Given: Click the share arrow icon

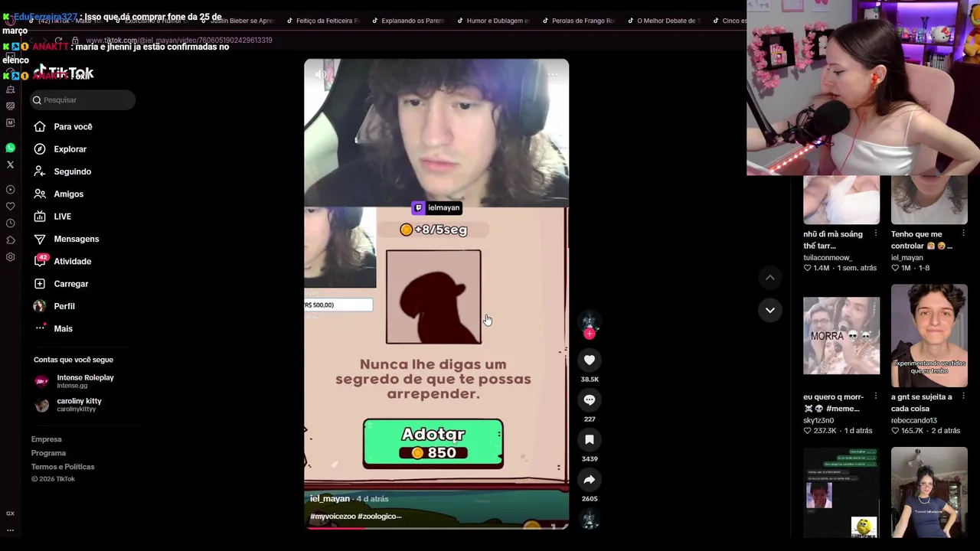Looking at the screenshot, I should click(590, 479).
